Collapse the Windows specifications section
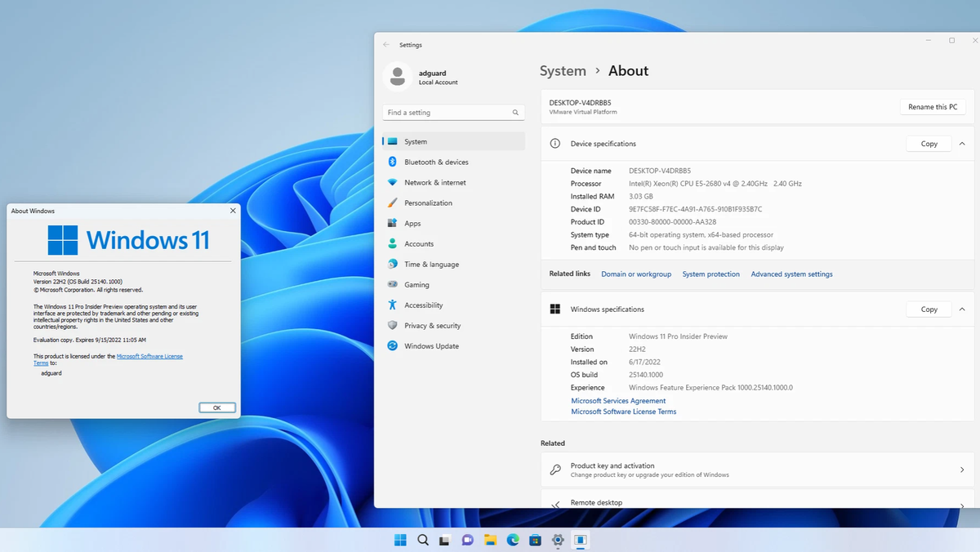 click(962, 309)
